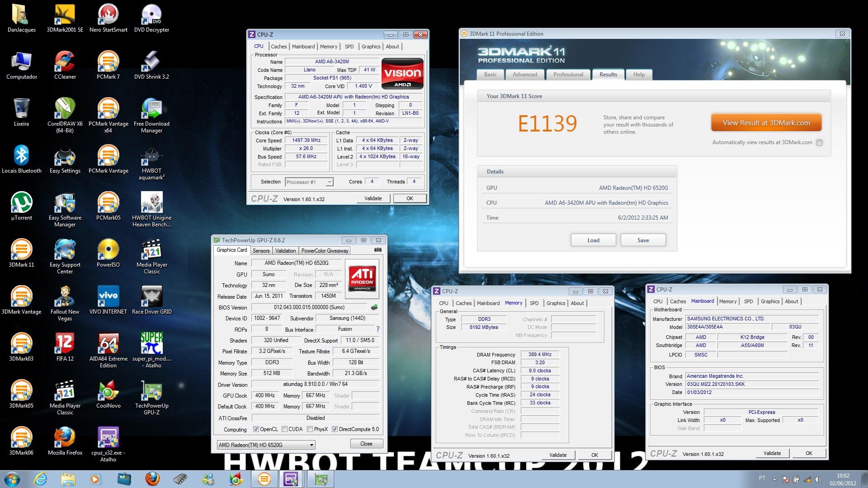Screen dimensions: 868x488
Task: Open PowerISO desktop icon
Action: click(x=108, y=253)
